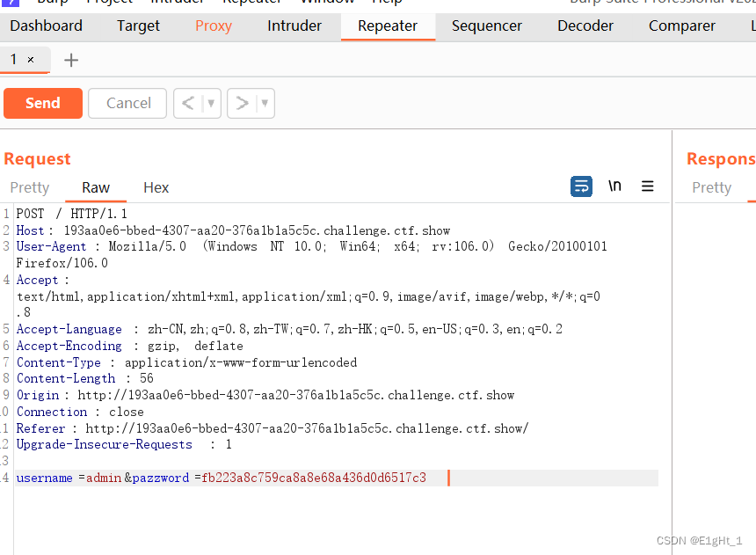Click the fb223a8c759ca8a8e68a436d0d6517c3 hash value
Image resolution: width=756 pixels, height=555 pixels.
(x=314, y=478)
